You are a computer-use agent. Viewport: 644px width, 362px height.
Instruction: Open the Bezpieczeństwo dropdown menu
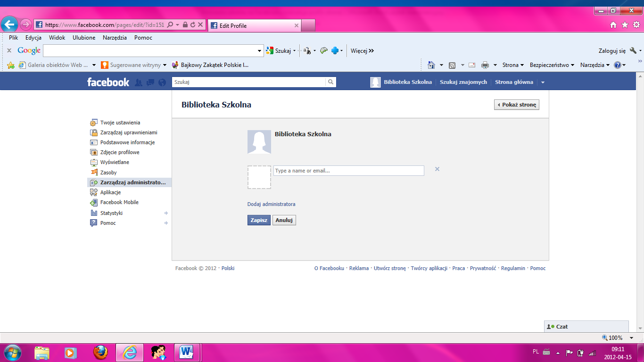(552, 65)
